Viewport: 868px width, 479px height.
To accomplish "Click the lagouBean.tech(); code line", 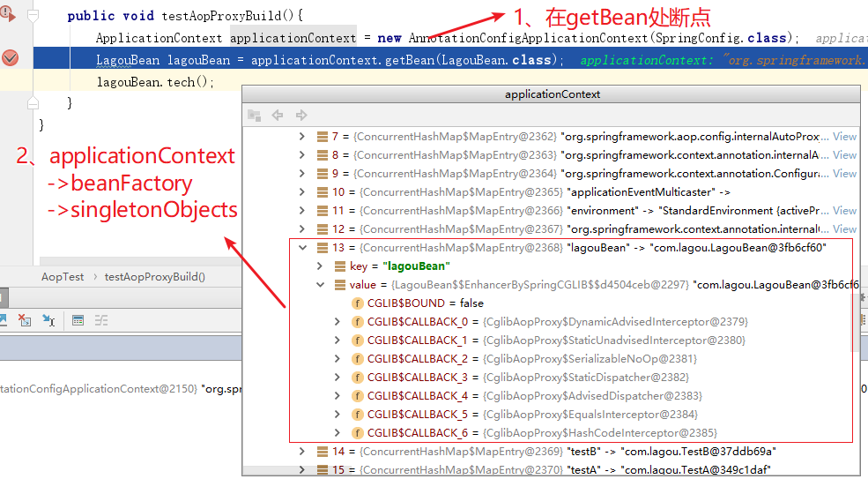I will click(155, 82).
